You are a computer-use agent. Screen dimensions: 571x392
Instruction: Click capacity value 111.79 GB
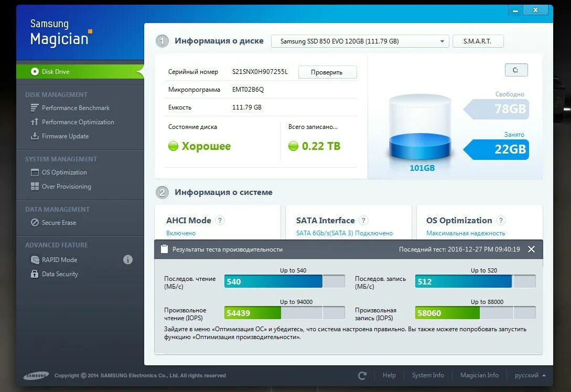tap(247, 107)
